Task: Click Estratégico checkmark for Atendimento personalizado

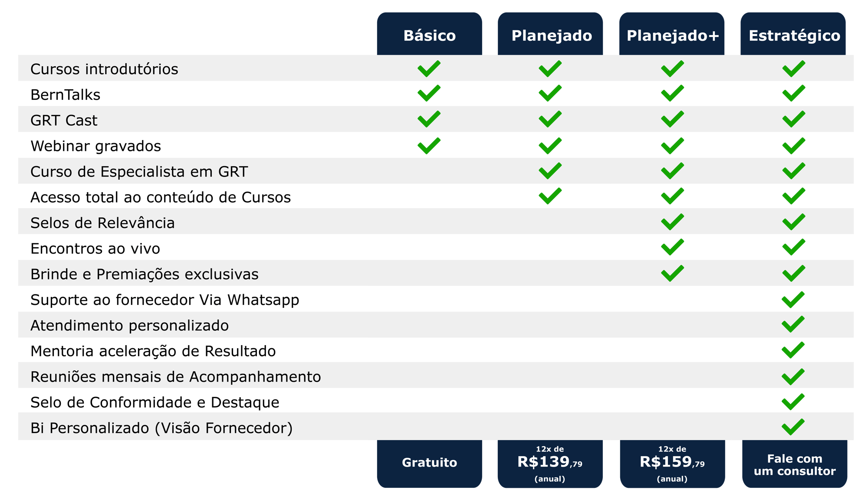Action: coord(793,324)
